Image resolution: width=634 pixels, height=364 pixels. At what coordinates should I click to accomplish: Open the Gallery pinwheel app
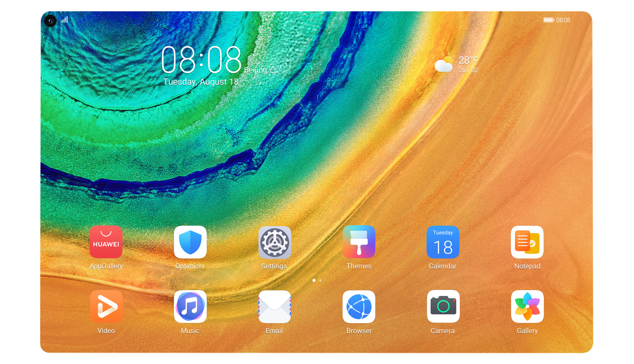pyautogui.click(x=527, y=306)
